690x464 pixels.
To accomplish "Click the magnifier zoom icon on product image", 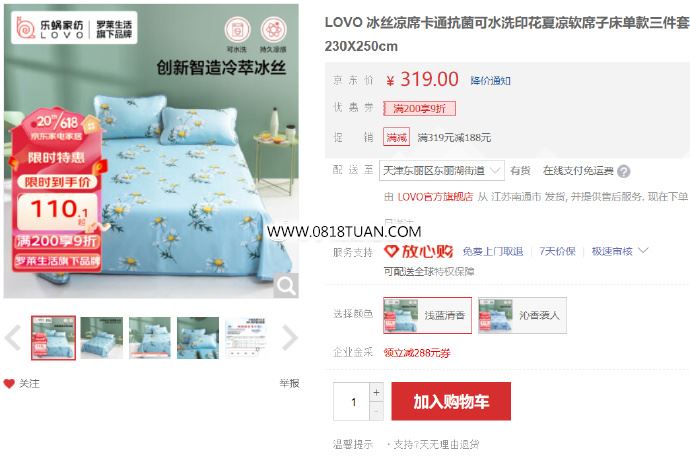I will pyautogui.click(x=286, y=286).
